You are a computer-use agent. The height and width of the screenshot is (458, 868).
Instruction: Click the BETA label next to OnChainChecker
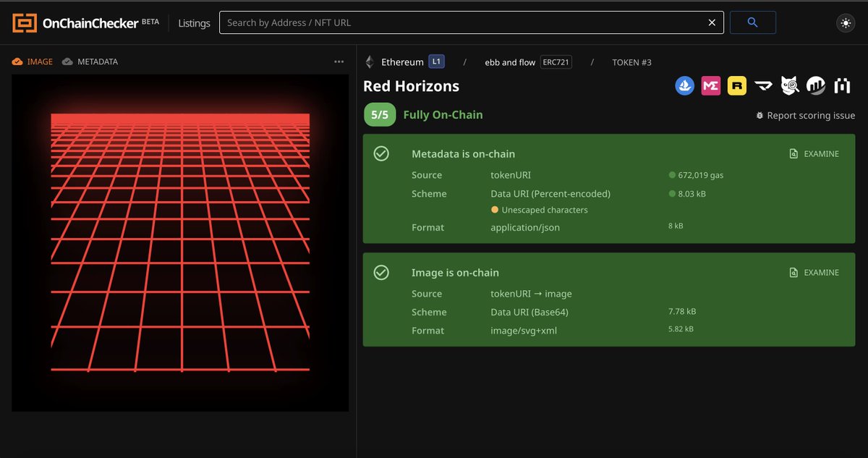pos(150,22)
